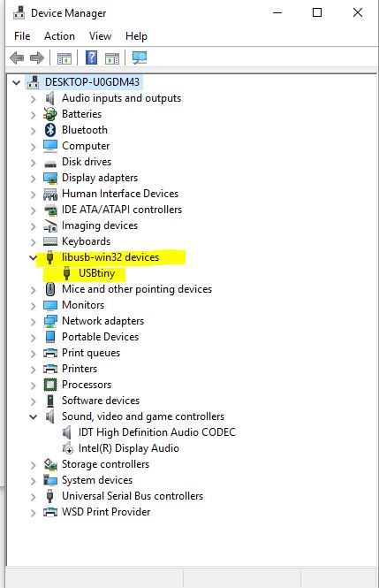Click the USBtiny device plug icon

[66, 273]
